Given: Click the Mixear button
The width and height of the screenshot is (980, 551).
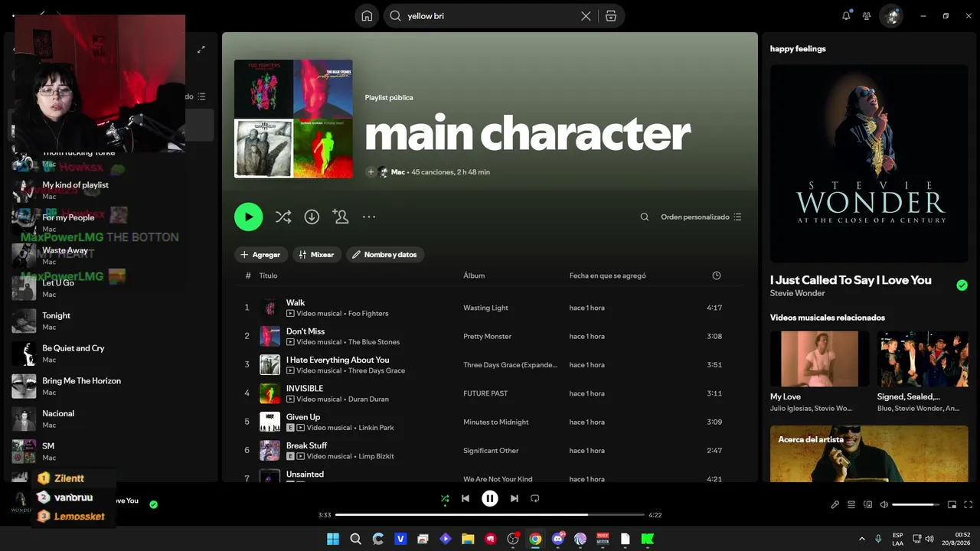Looking at the screenshot, I should coord(317,255).
